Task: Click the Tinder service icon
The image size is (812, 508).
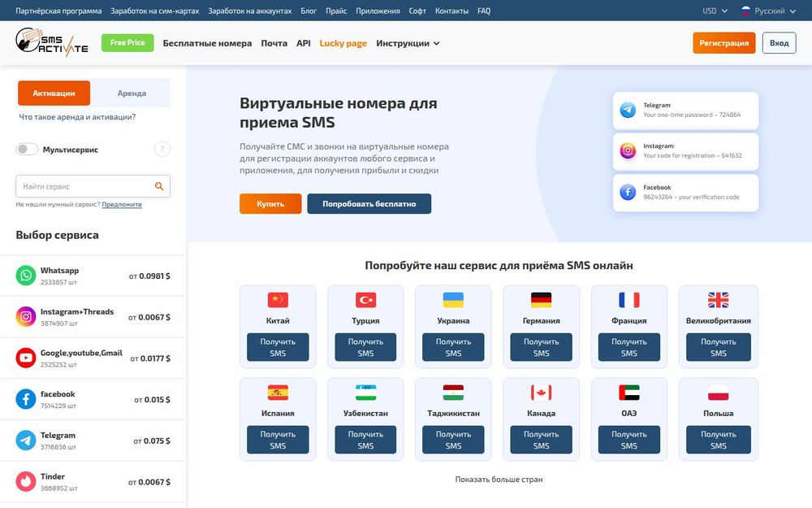Action: click(25, 481)
